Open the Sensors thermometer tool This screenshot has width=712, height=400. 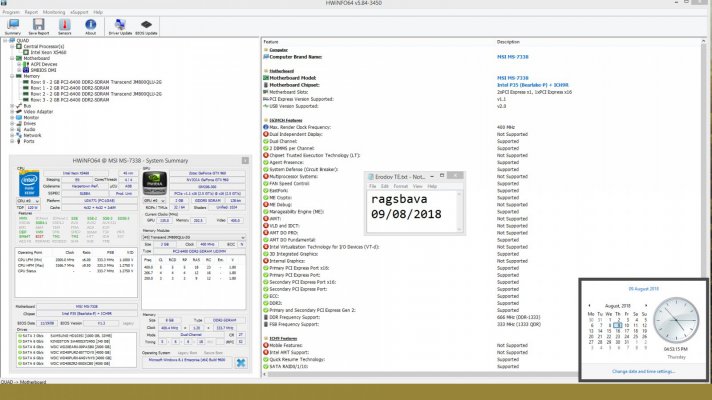tap(64, 27)
